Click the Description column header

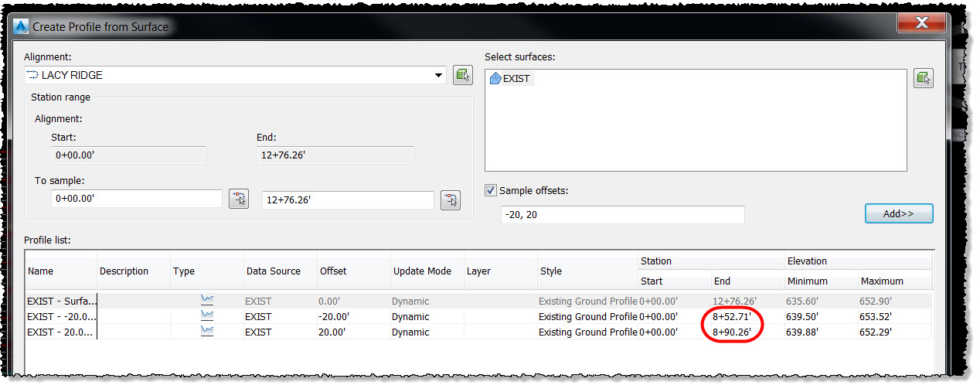click(134, 271)
